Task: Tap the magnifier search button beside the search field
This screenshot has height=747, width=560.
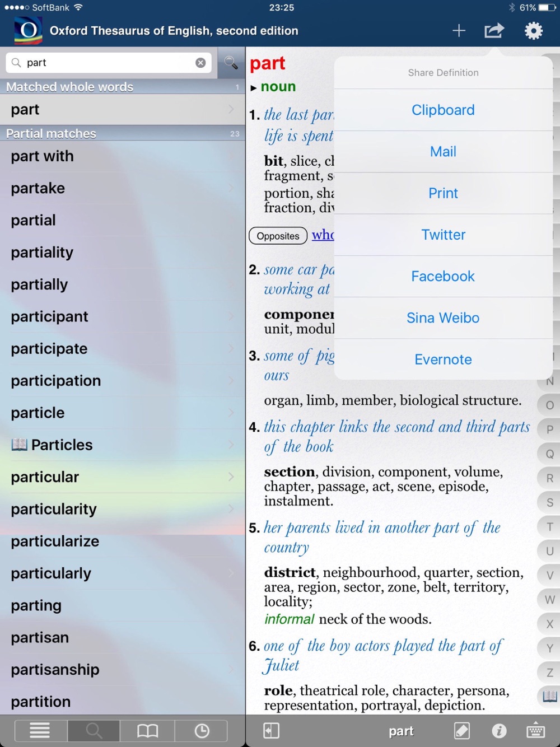Action: tap(231, 63)
